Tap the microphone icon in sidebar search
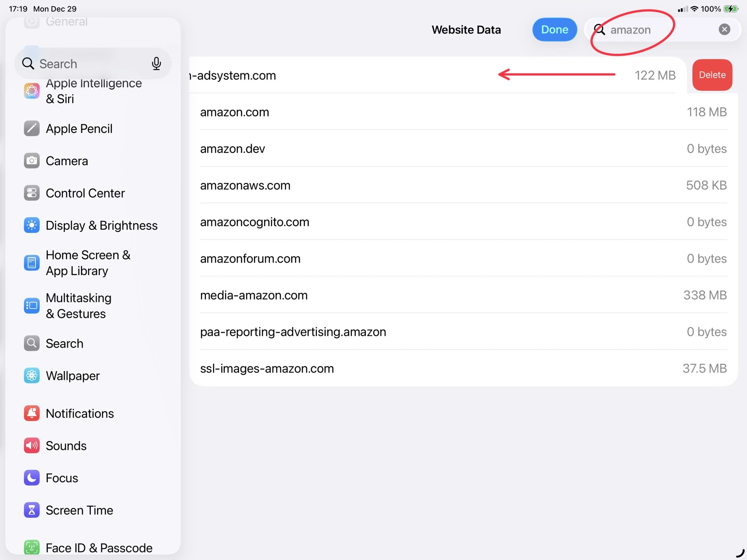The width and height of the screenshot is (747, 560). pos(156,63)
